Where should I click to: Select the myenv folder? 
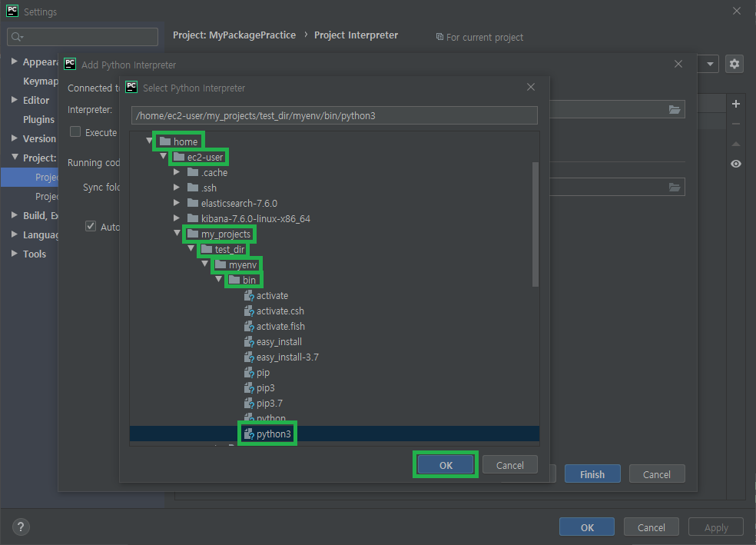click(236, 264)
